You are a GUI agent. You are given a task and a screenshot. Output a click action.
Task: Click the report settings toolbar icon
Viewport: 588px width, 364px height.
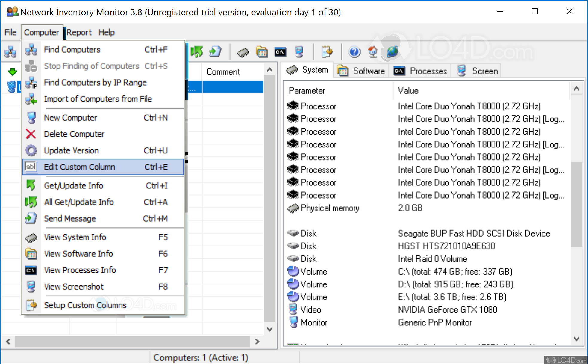tap(328, 51)
